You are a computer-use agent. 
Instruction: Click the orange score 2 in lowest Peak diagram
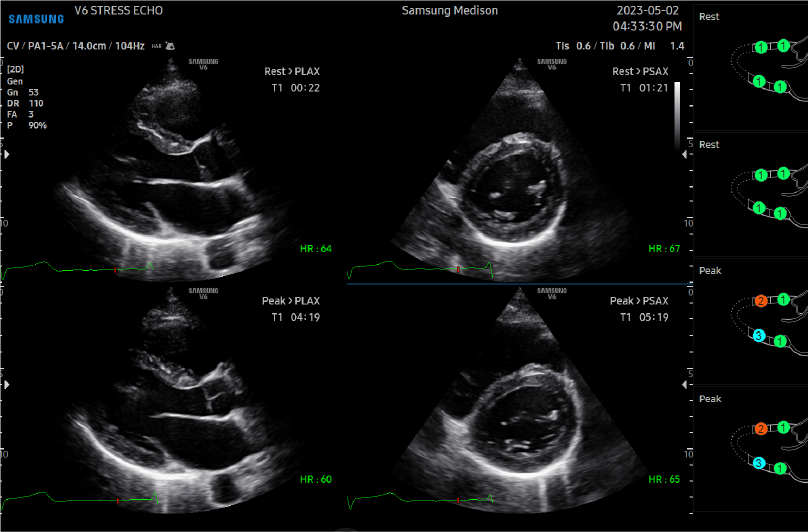click(x=761, y=429)
